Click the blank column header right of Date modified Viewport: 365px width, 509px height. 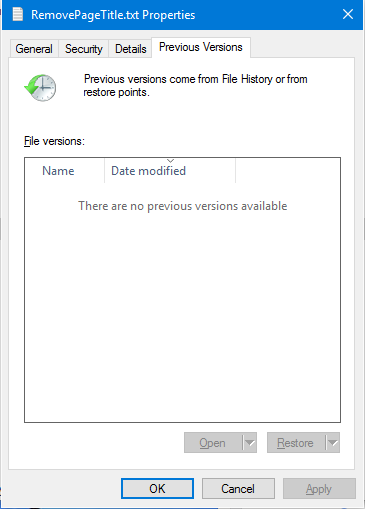pyautogui.click(x=288, y=171)
